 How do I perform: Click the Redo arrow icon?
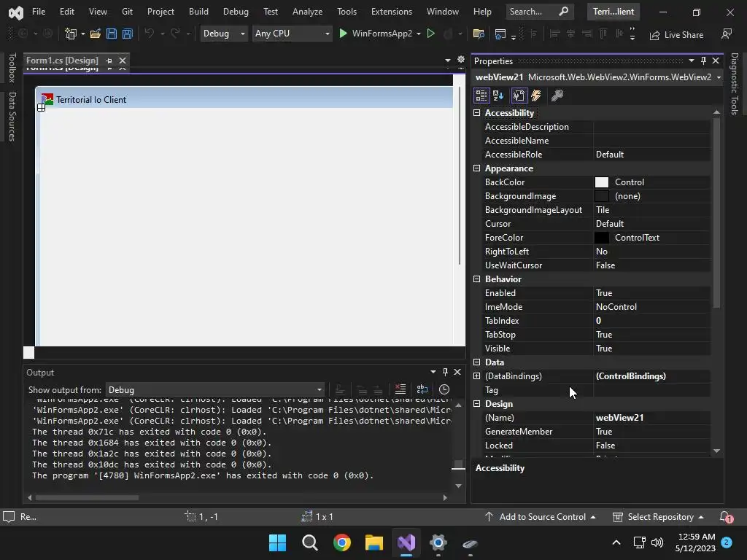175,34
